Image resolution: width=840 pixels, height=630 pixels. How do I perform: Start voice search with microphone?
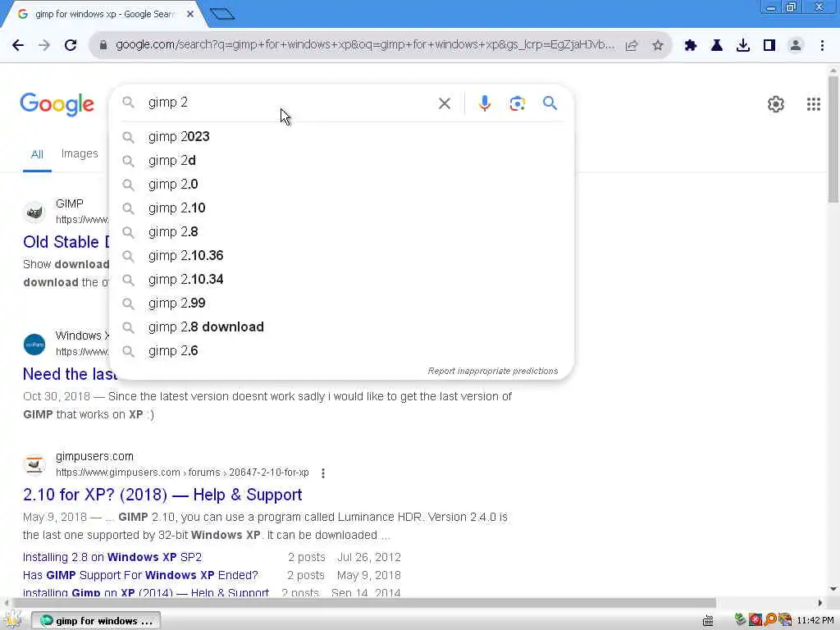(484, 103)
